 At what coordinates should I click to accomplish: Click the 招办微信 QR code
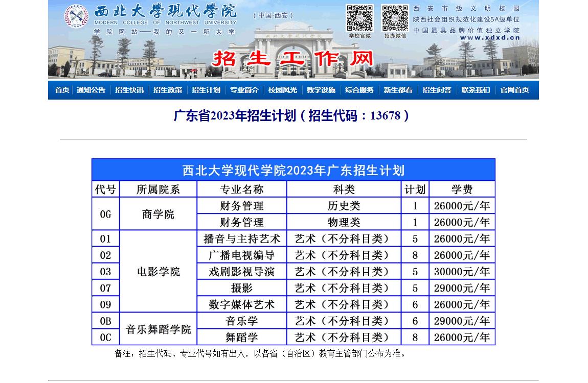(395, 18)
